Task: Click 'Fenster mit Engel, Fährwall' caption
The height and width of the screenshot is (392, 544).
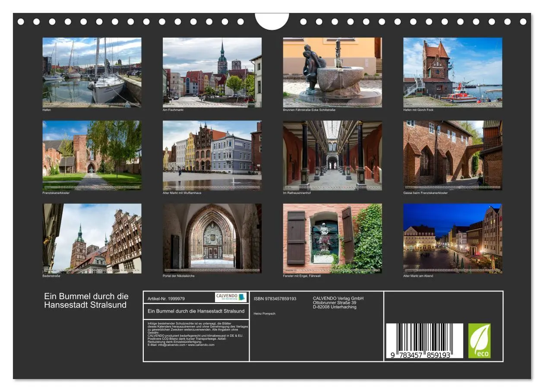Action: [302, 276]
